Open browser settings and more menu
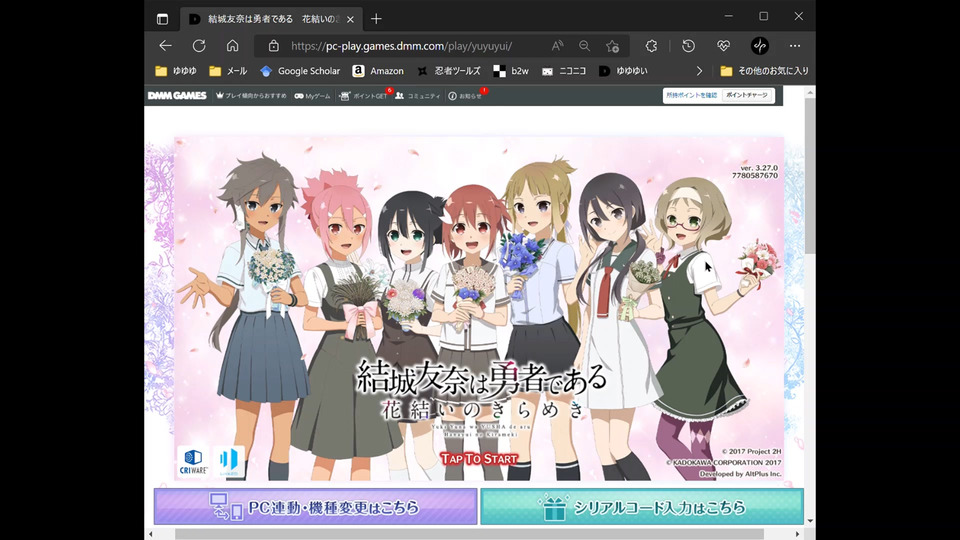Image resolution: width=960 pixels, height=540 pixels. point(795,46)
